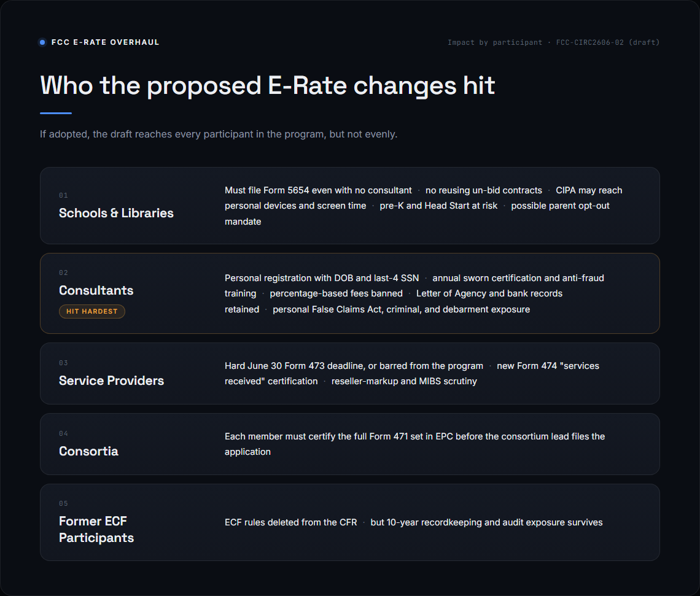Select 'Hard June 30 Form 473 deadline' text
Image resolution: width=700 pixels, height=596 pixels.
click(294, 366)
